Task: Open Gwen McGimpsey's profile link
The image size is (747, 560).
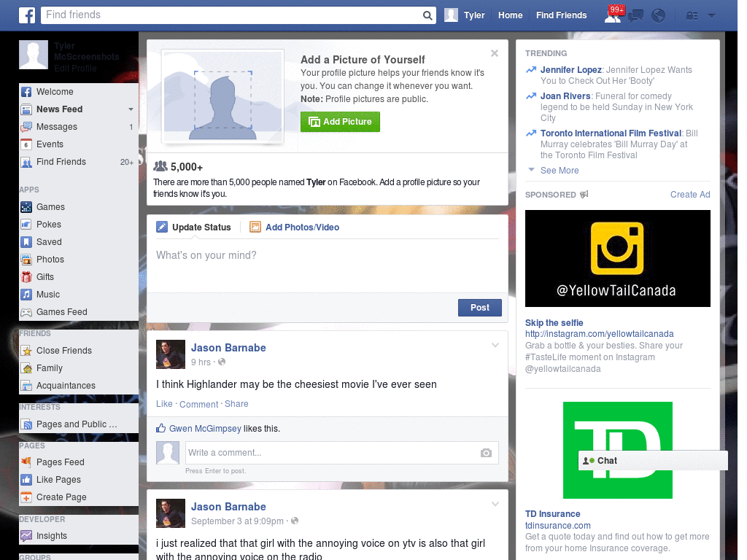Action: tap(205, 429)
